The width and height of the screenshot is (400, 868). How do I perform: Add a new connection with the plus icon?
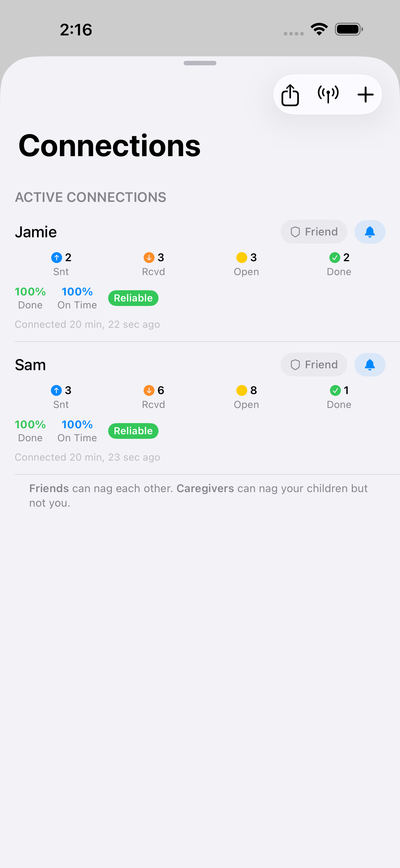[365, 95]
